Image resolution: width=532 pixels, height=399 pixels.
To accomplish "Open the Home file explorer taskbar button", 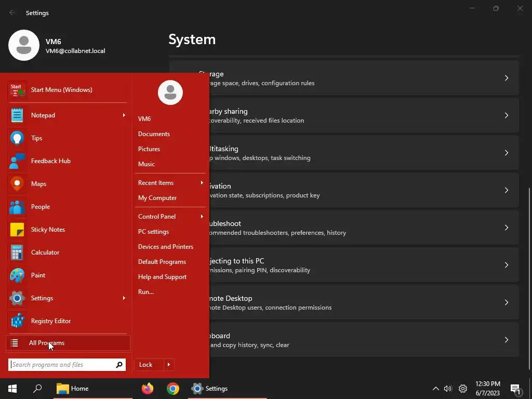I will (x=93, y=389).
